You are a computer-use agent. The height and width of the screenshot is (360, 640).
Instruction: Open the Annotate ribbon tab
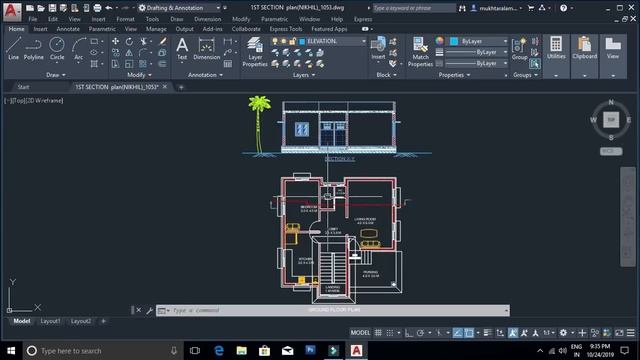click(68, 29)
